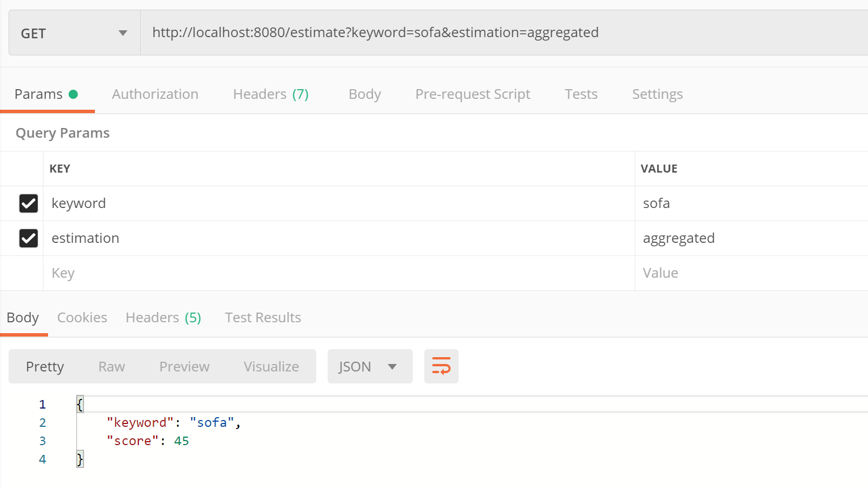Select the Preview view button
Viewport: 868px width, 488px height.
(184, 366)
